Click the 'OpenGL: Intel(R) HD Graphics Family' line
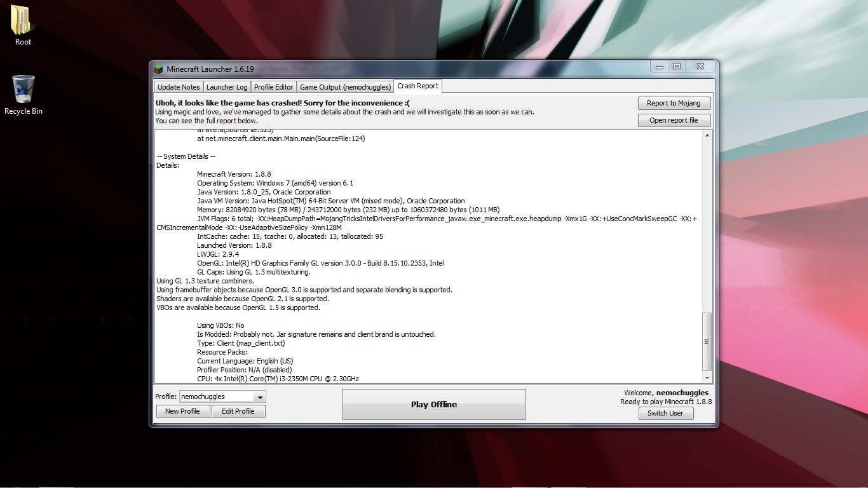The image size is (868, 488). [x=320, y=263]
